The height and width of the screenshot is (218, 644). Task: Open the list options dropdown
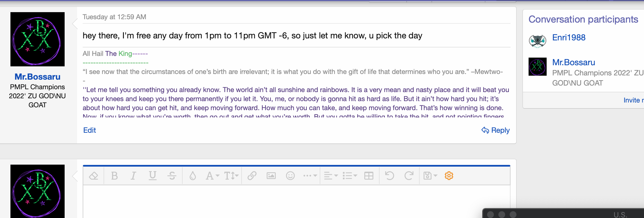click(350, 176)
